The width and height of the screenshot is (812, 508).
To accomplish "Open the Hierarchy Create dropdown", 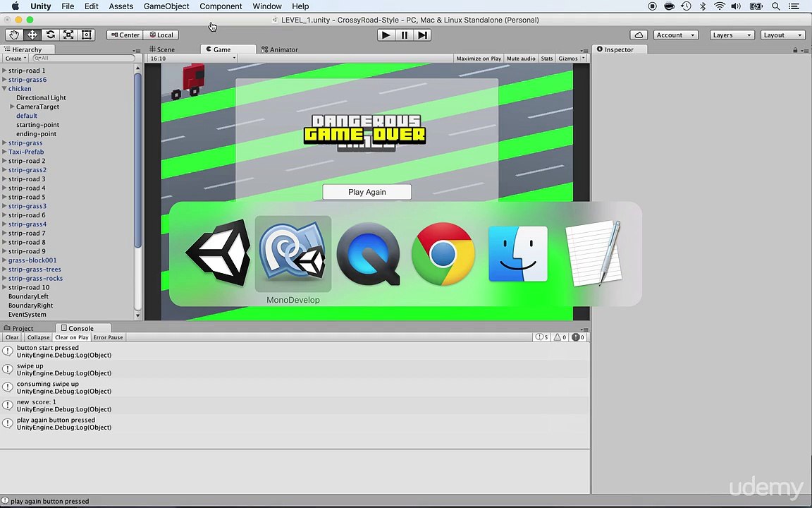I will click(x=16, y=59).
